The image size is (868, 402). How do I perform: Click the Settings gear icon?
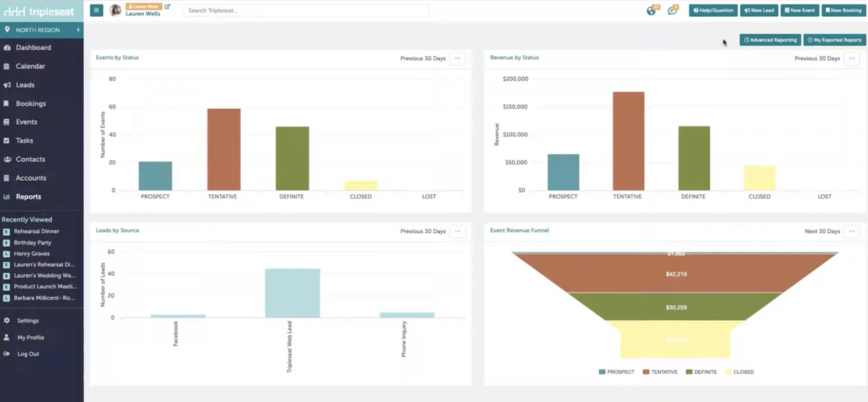point(7,321)
